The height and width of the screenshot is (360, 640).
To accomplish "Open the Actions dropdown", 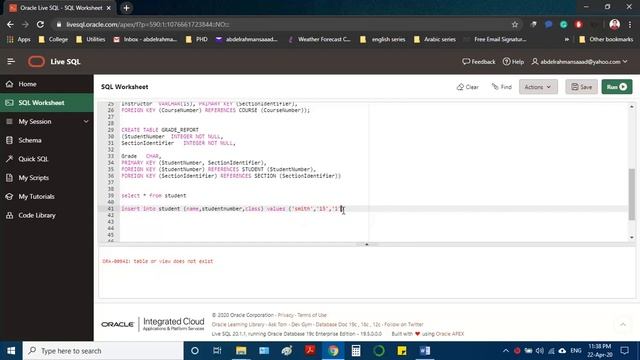I will [538, 87].
